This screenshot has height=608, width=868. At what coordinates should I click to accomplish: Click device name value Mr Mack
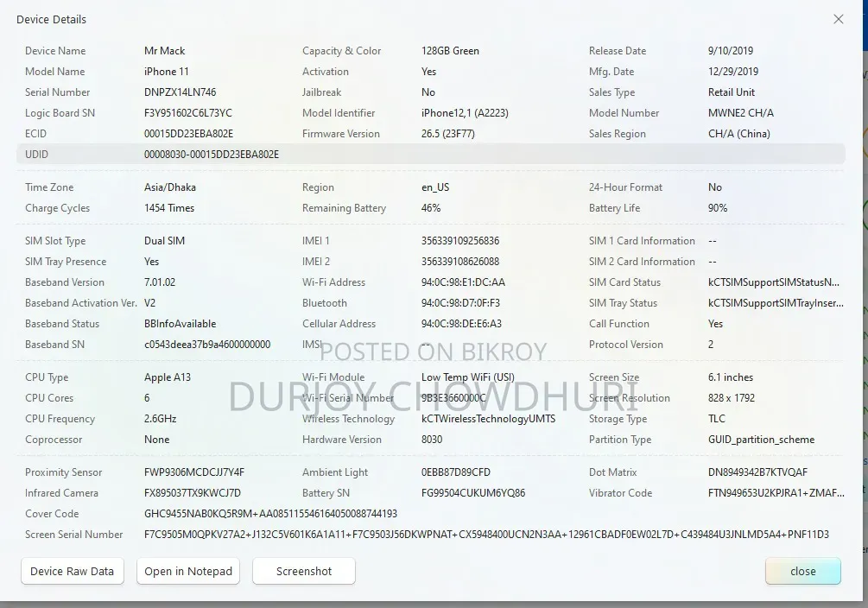[x=164, y=51]
